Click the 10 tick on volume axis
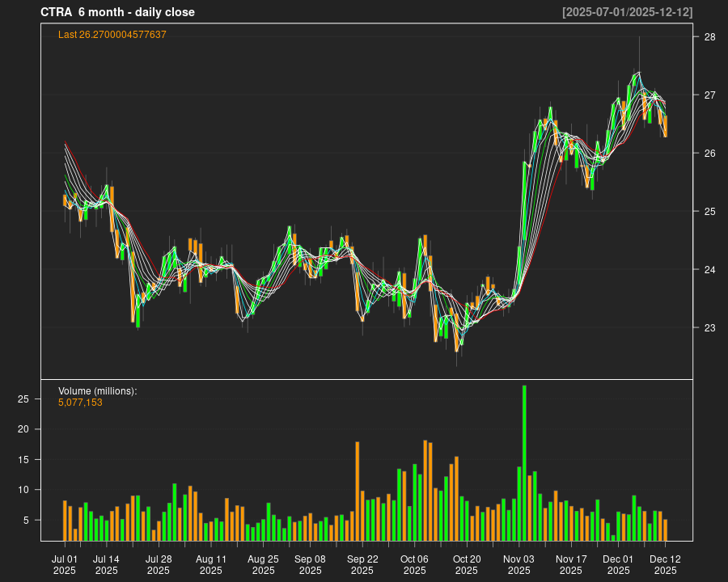 (x=24, y=490)
